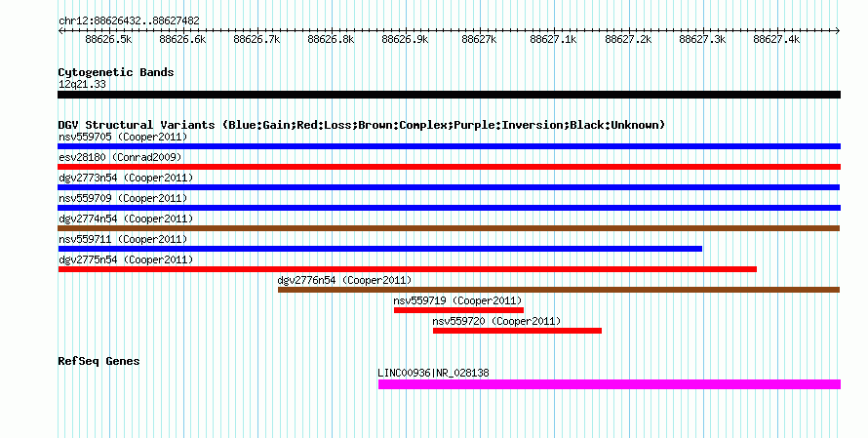Click the DGV Structural Variants track title
This screenshot has width=868, height=438.
click(x=362, y=125)
